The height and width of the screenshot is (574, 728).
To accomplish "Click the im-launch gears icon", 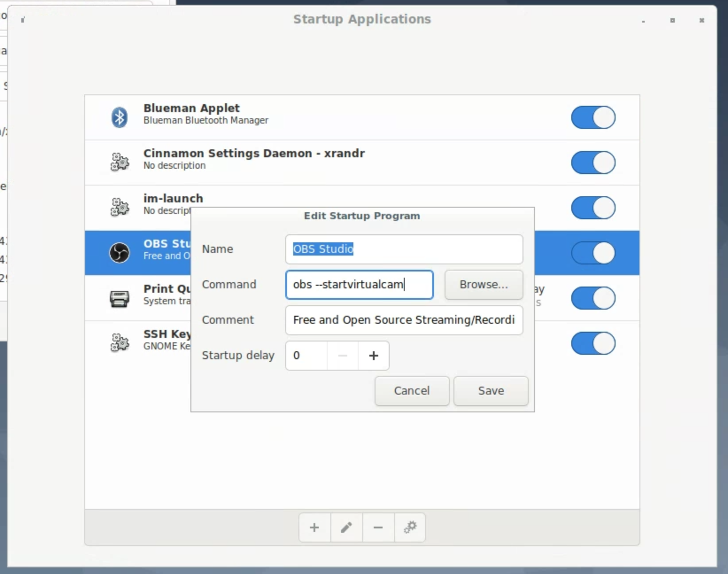I will [119, 207].
